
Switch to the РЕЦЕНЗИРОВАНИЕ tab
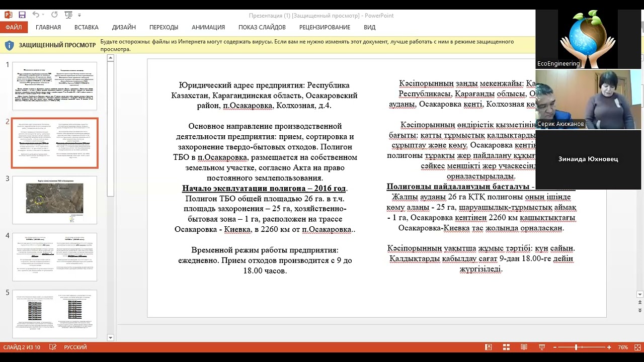pyautogui.click(x=325, y=27)
